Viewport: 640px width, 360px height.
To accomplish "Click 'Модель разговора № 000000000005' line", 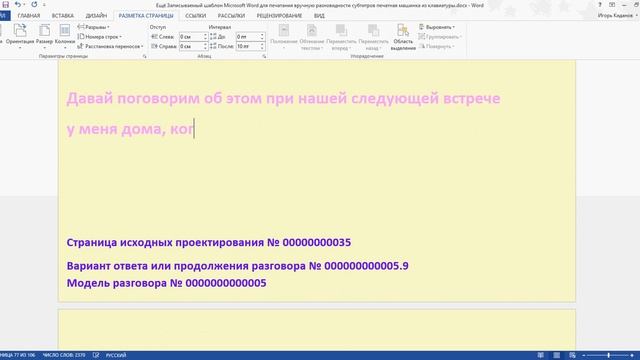I will click(x=167, y=283).
